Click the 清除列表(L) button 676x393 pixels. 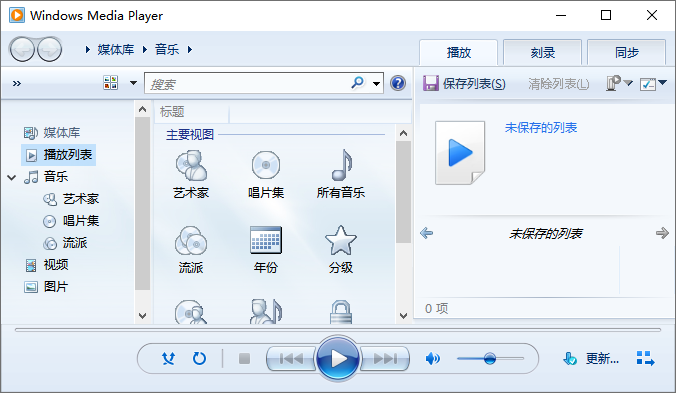(x=559, y=84)
